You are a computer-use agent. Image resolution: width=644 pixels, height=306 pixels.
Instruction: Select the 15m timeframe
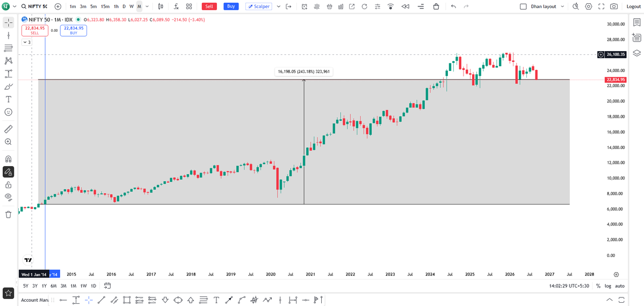[105, 6]
